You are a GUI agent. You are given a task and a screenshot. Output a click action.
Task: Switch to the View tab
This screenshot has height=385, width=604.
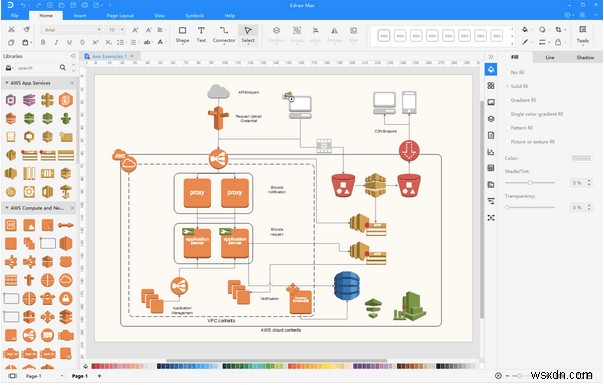pyautogui.click(x=159, y=15)
